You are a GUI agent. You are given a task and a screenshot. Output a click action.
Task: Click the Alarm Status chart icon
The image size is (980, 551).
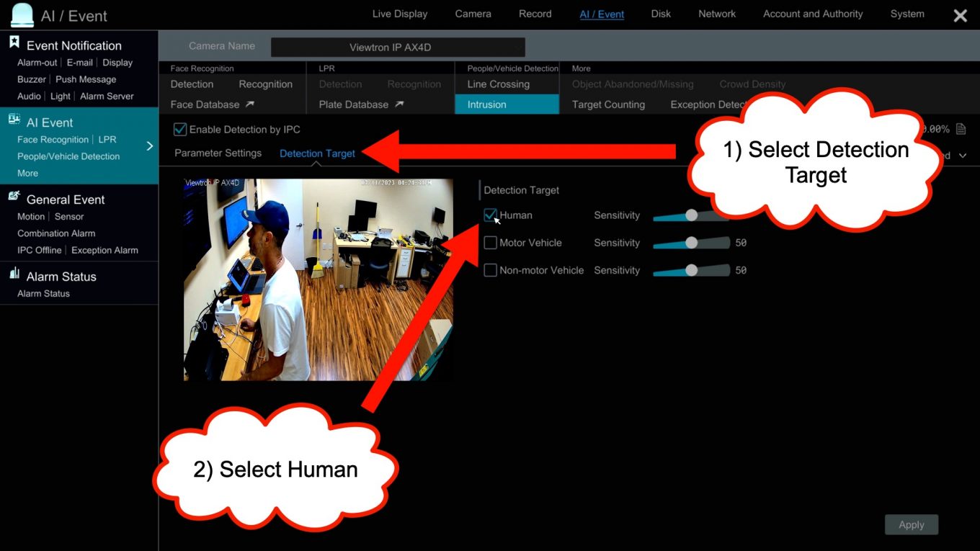coord(14,274)
